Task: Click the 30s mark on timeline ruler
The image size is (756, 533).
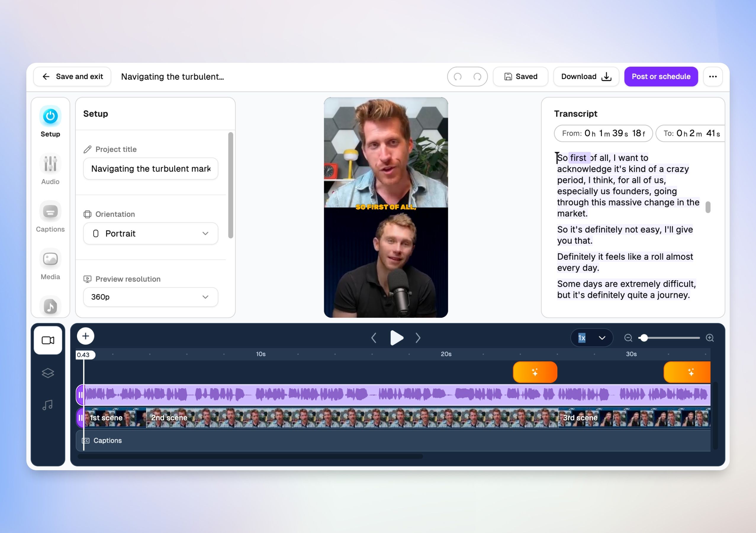Action: tap(631, 354)
